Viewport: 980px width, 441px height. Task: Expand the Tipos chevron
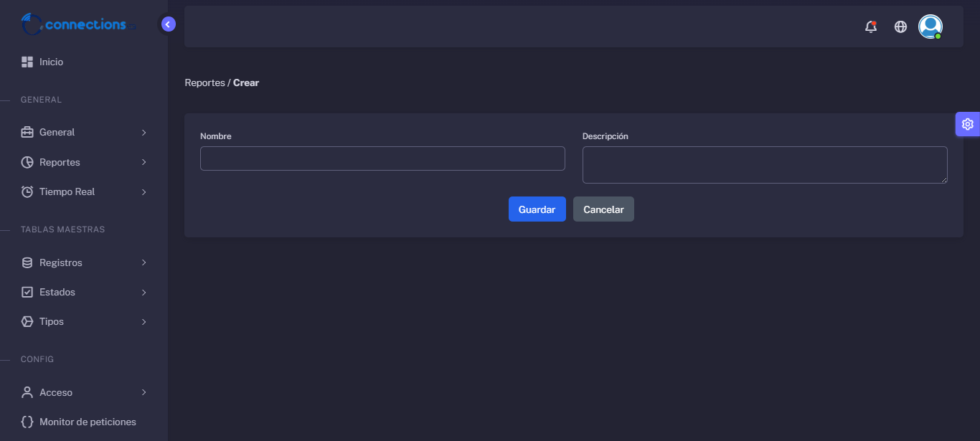(x=144, y=322)
